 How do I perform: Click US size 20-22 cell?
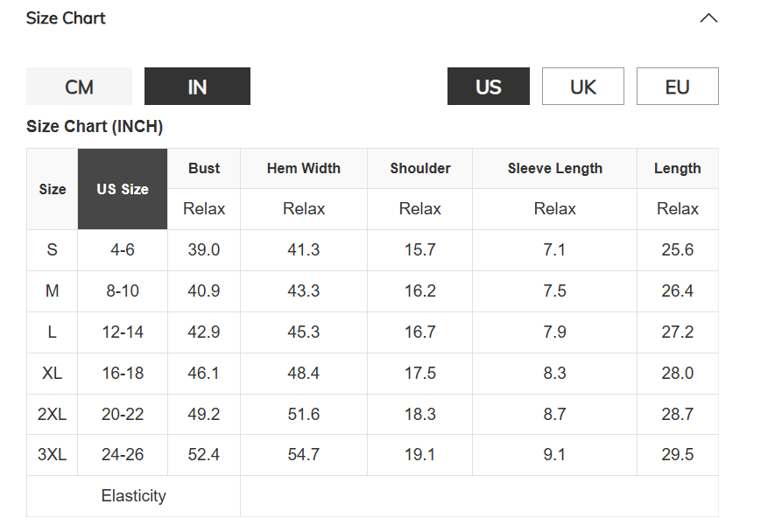coord(123,414)
